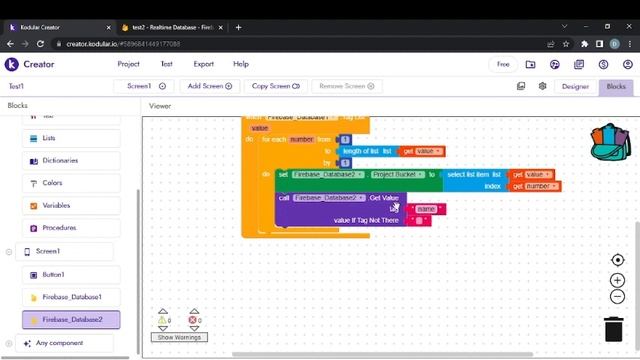The image size is (640, 360).
Task: Open Firebase_Database2 dropdown in call block
Action: point(329,198)
